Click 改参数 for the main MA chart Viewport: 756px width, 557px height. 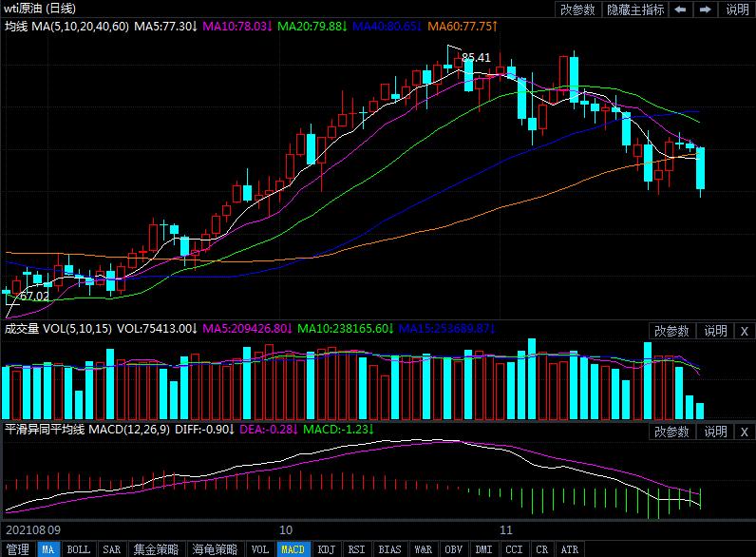(x=577, y=10)
